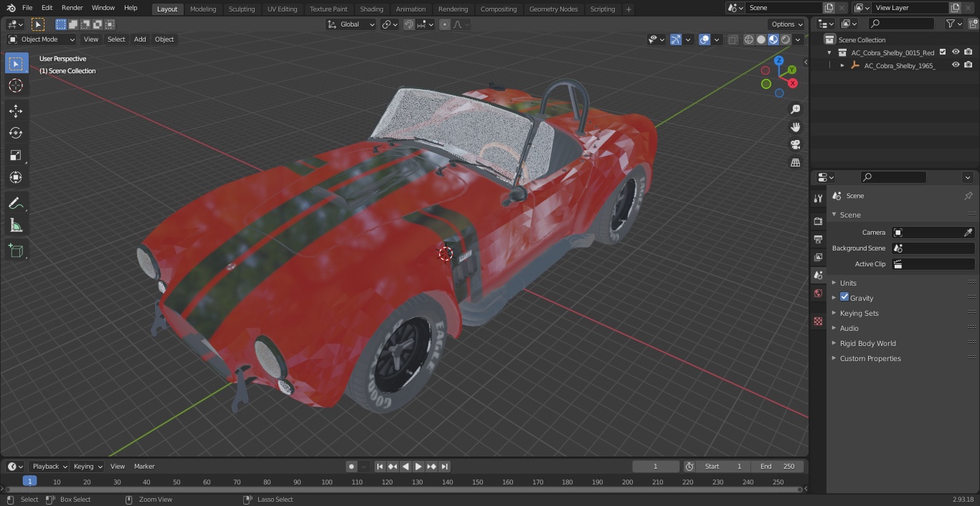Open the Object Mode dropdown
Image resolution: width=980 pixels, height=506 pixels.
click(x=42, y=39)
